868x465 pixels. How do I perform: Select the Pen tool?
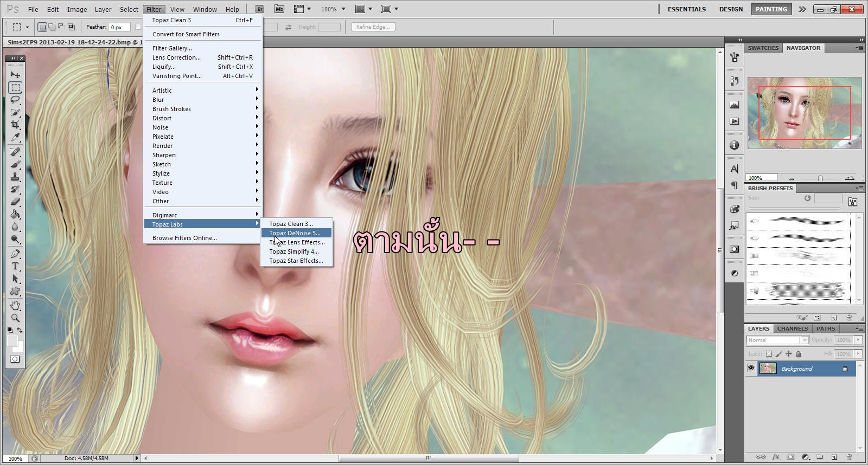coord(15,254)
